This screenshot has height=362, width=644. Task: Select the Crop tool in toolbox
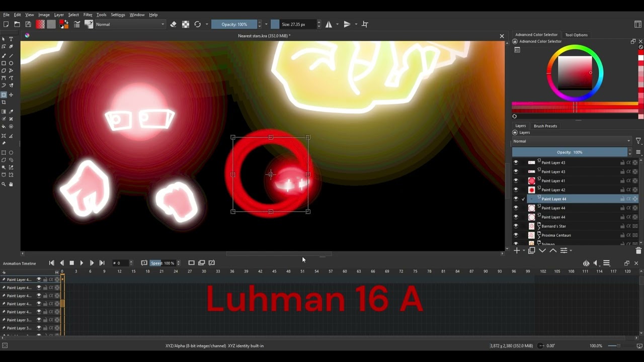pyautogui.click(x=4, y=103)
